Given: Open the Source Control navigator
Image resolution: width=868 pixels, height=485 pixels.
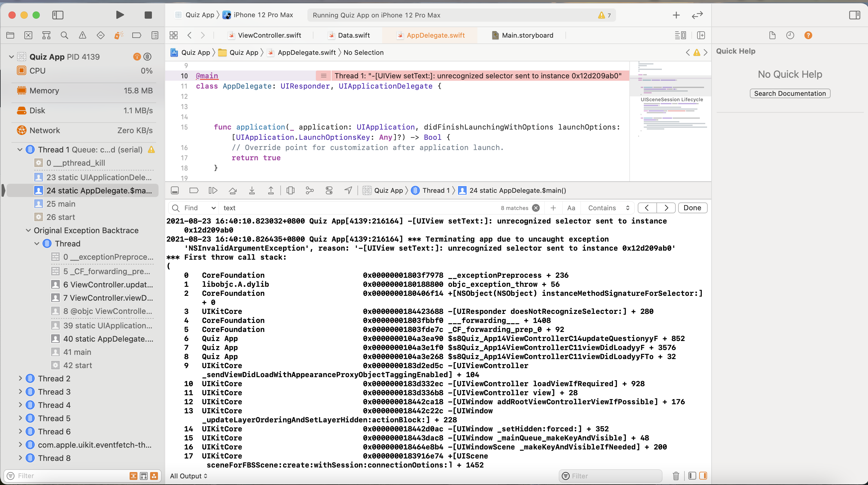Looking at the screenshot, I should (28, 35).
